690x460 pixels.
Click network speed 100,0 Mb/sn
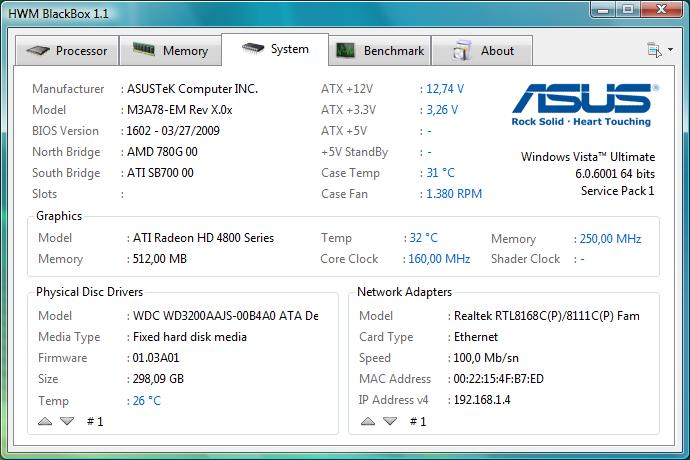(x=486, y=358)
